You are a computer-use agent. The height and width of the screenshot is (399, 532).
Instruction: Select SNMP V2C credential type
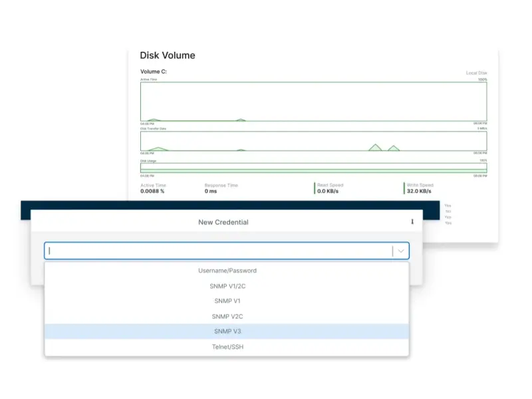pos(227,317)
